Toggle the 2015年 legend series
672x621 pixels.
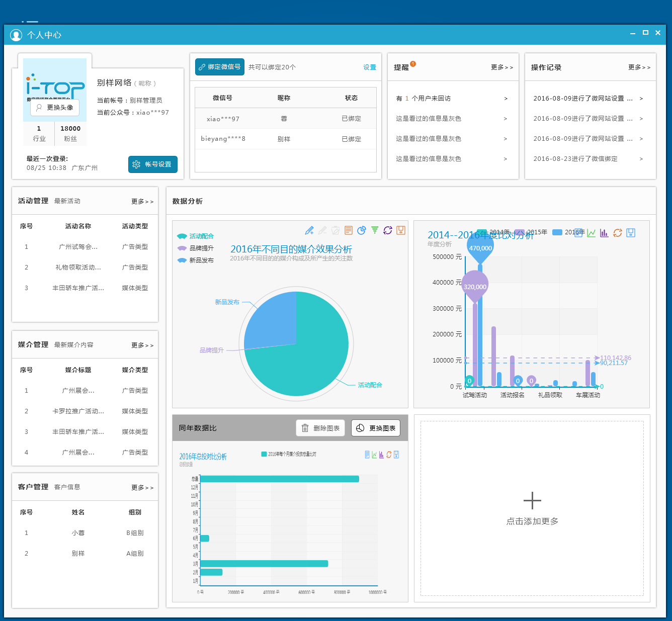point(531,232)
